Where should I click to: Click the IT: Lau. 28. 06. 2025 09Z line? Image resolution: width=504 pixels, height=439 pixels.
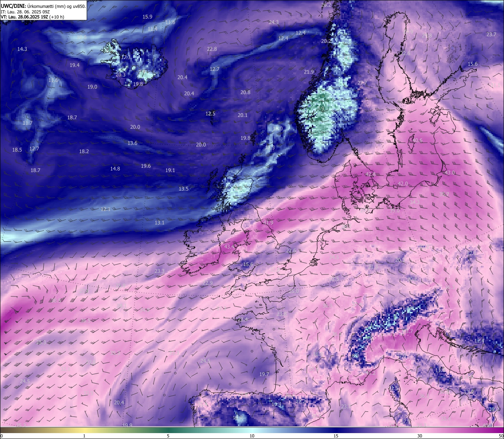pos(25,12)
